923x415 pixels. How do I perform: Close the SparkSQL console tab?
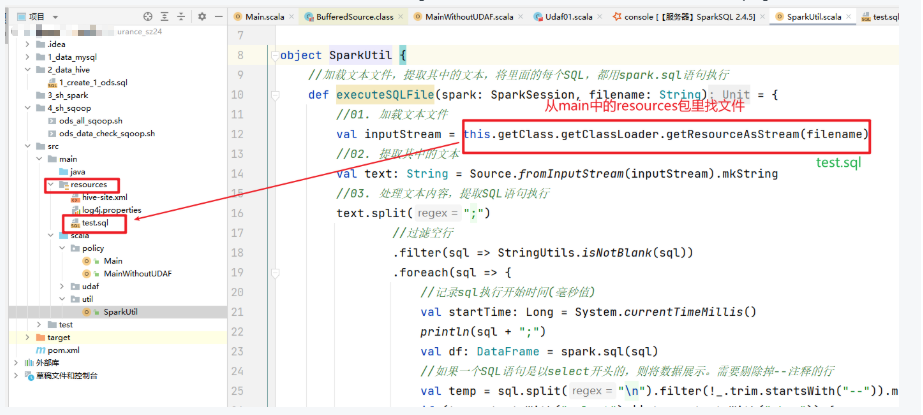click(762, 18)
